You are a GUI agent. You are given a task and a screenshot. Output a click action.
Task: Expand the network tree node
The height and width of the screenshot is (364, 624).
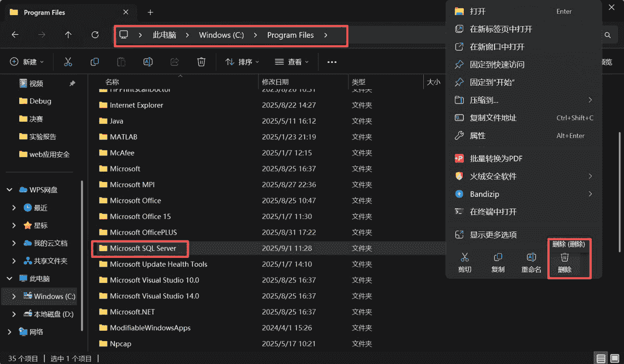click(x=9, y=332)
